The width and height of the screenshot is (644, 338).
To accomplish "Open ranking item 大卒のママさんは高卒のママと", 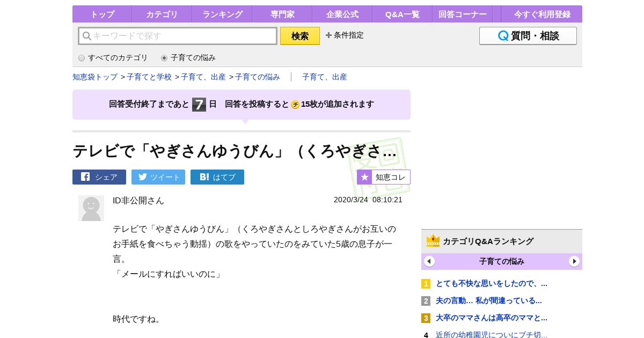I will click(492, 318).
